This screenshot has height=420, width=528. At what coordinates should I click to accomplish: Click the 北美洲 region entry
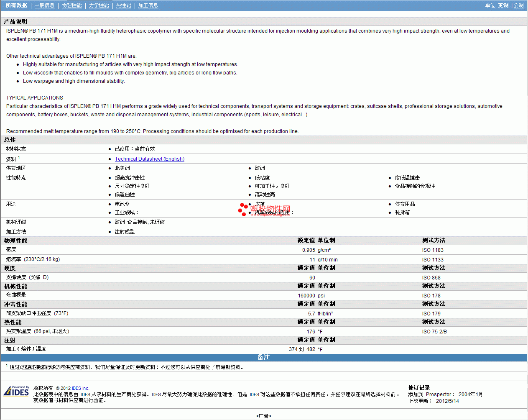pyautogui.click(x=122, y=168)
